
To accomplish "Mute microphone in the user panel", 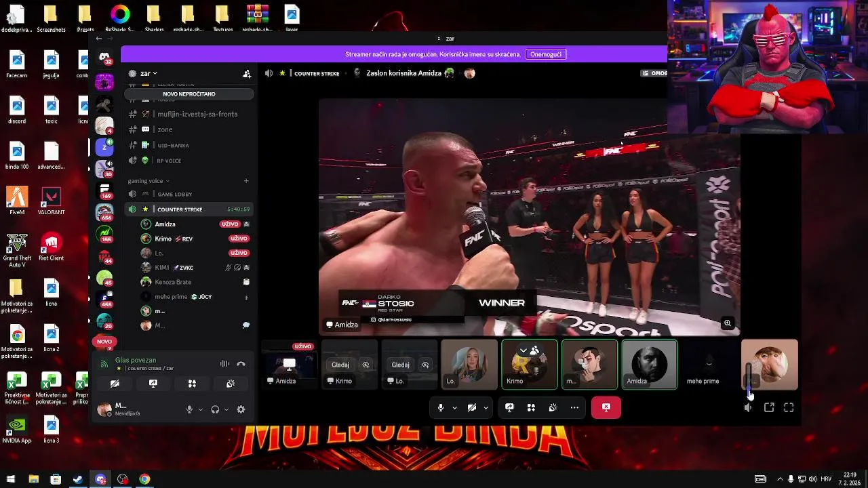I will coord(189,409).
